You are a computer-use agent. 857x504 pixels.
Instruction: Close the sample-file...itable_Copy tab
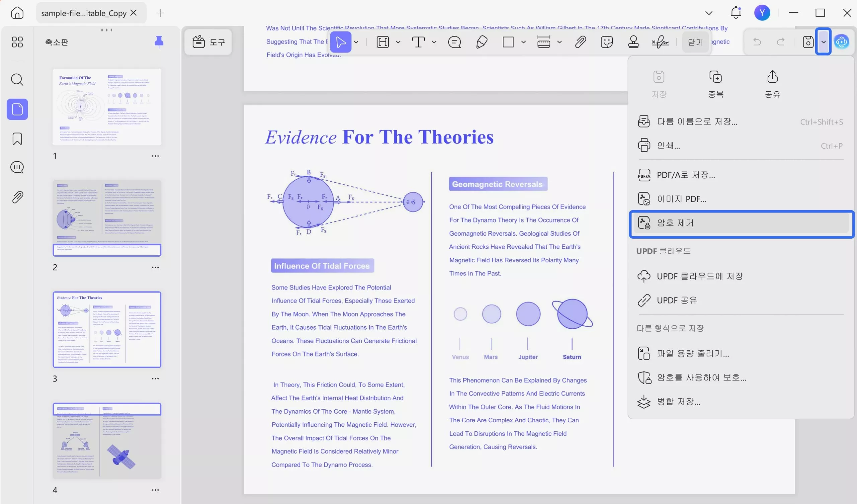coord(134,13)
